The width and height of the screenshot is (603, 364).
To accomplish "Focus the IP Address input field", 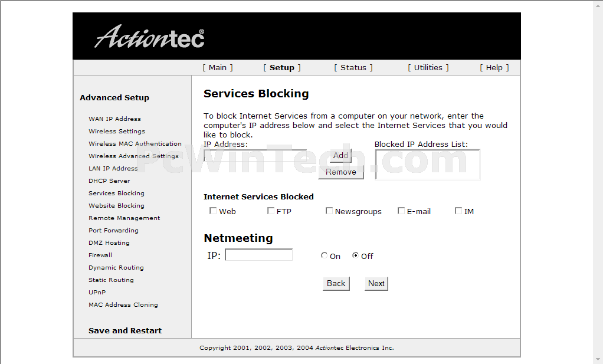I will (x=255, y=155).
